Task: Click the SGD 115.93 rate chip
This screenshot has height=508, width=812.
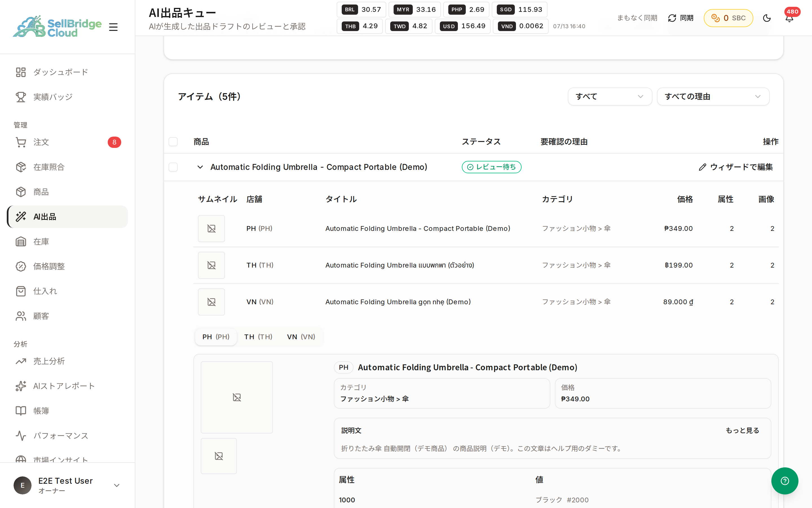Action: [x=519, y=9]
